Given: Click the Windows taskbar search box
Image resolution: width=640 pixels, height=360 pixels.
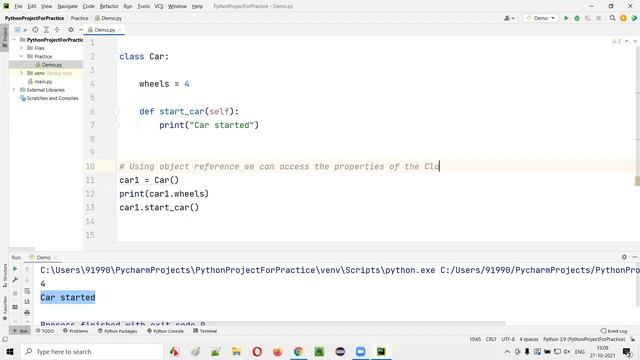Looking at the screenshot, I should (x=92, y=351).
